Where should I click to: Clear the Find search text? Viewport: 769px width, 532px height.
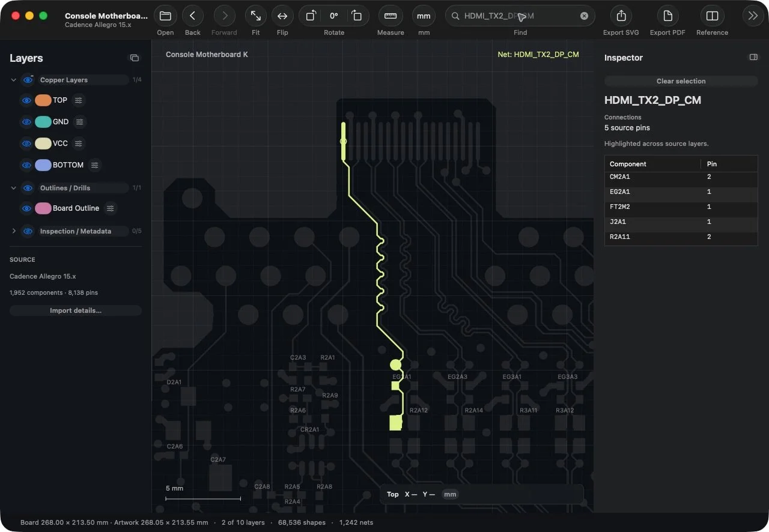pyautogui.click(x=584, y=16)
